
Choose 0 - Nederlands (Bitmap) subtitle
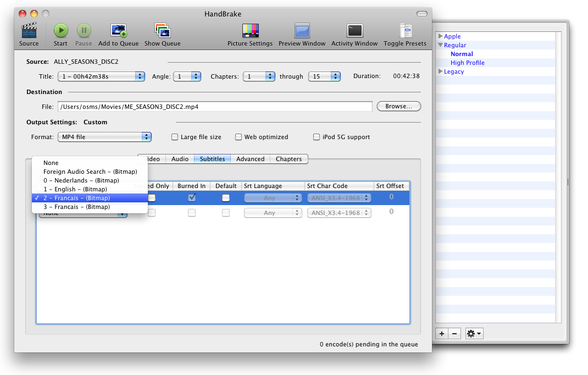[90, 180]
